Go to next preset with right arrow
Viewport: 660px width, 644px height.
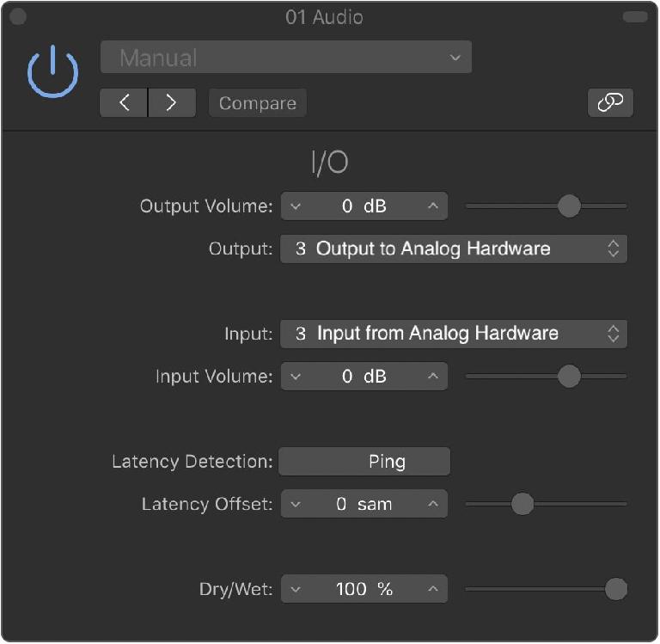pyautogui.click(x=171, y=103)
